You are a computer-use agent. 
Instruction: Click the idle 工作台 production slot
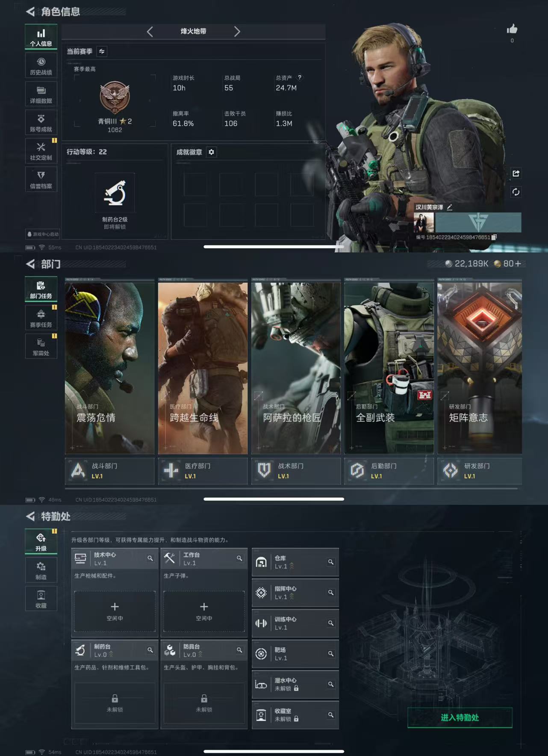[204, 611]
